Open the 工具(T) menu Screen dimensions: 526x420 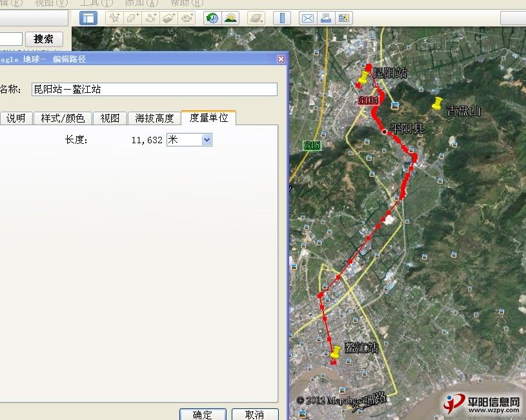[x=96, y=3]
